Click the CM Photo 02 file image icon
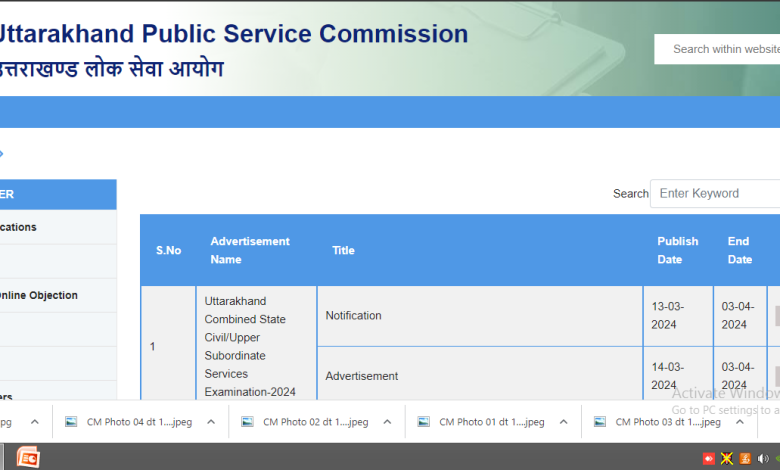This screenshot has height=470, width=780. tap(247, 422)
